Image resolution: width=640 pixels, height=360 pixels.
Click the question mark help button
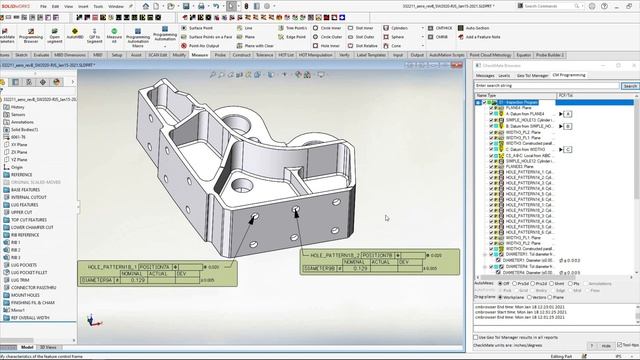[592, 346]
